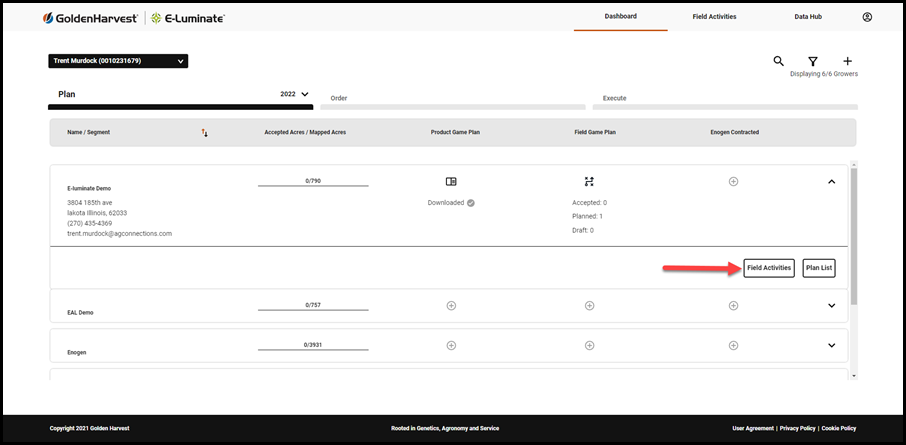The image size is (906, 445).
Task: Add Enogen contract for EAL Demo
Action: pyautogui.click(x=733, y=305)
